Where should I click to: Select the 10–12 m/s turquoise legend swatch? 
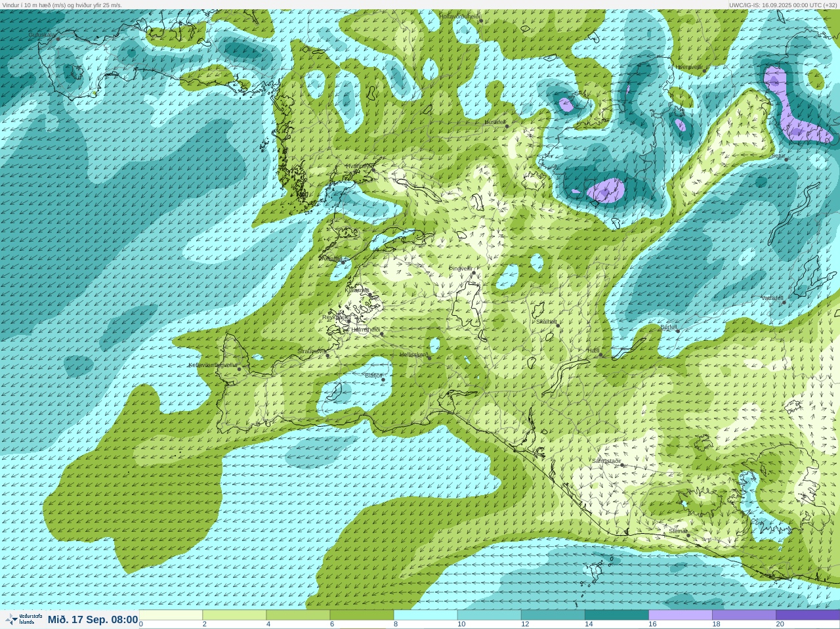click(489, 615)
